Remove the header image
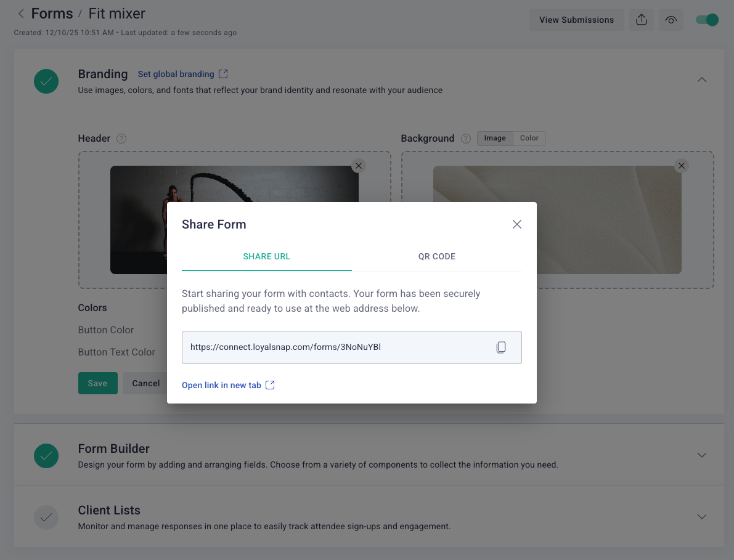Viewport: 734px width, 560px height. [359, 166]
